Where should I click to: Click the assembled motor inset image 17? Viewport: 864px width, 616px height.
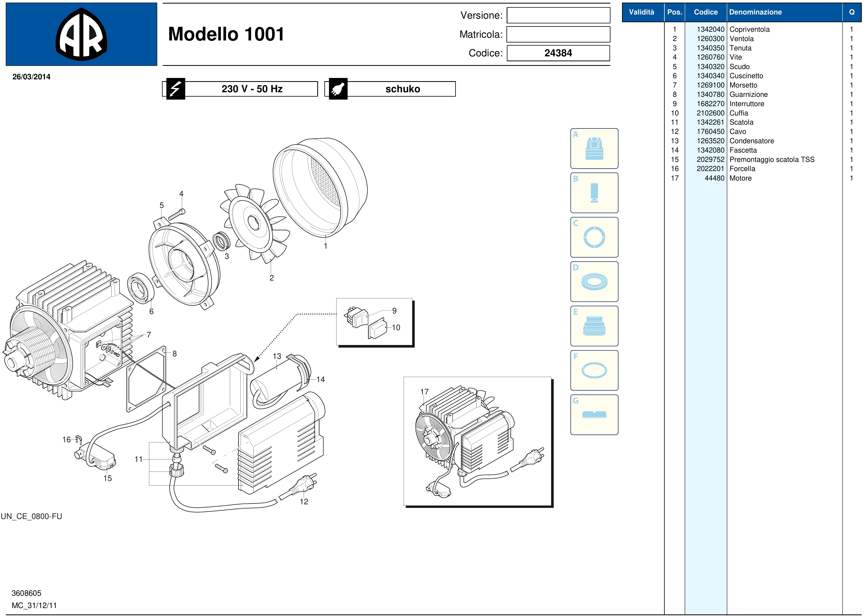[477, 442]
